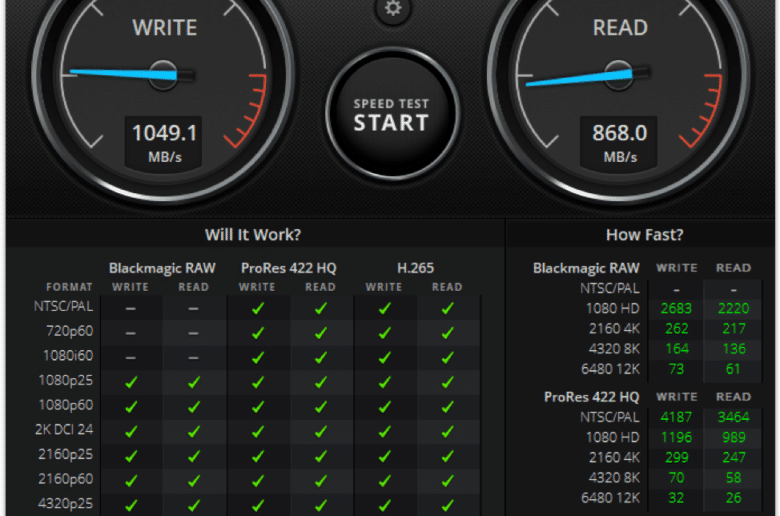
Task: Click H.265 READ checkmark for 1080i60
Action: point(448,358)
